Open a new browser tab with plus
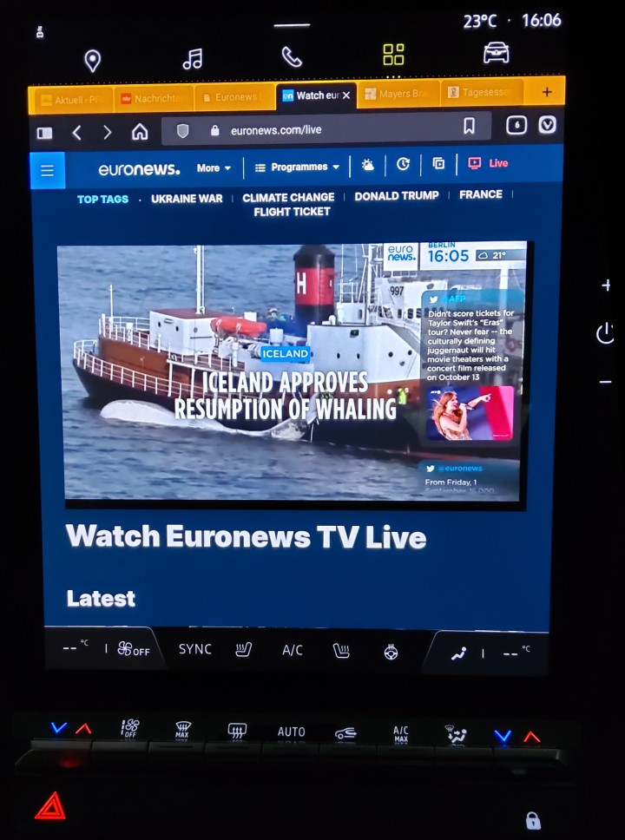This screenshot has height=840, width=625. [x=547, y=92]
